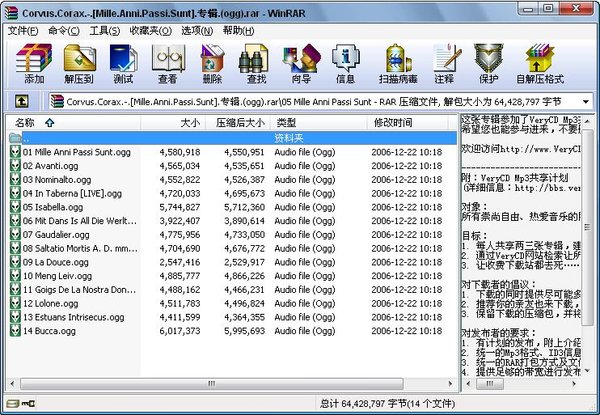The height and width of the screenshot is (415, 600).
Task: Click file list scroll right arrow
Action: pyautogui.click(x=450, y=383)
